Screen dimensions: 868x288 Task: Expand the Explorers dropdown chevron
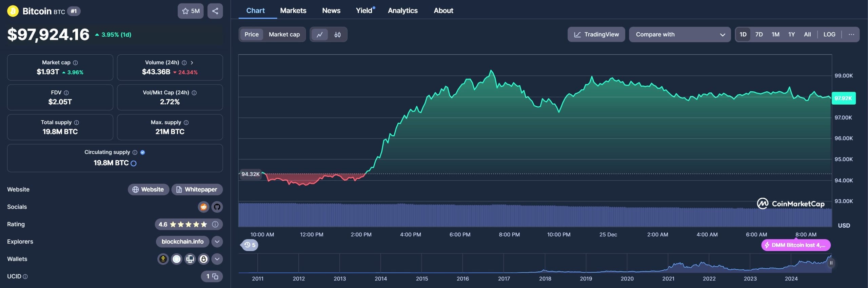tap(217, 241)
